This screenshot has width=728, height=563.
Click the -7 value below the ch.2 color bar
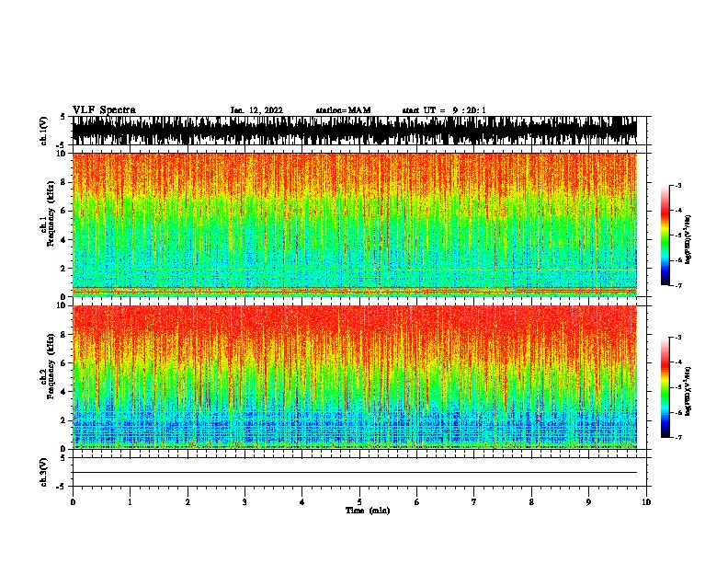point(678,437)
